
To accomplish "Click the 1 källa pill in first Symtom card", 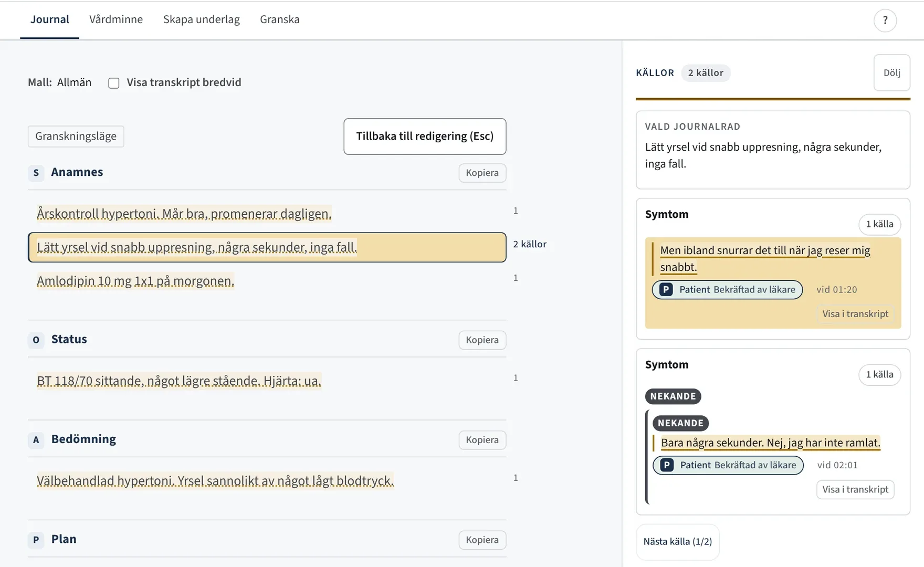I will click(879, 224).
